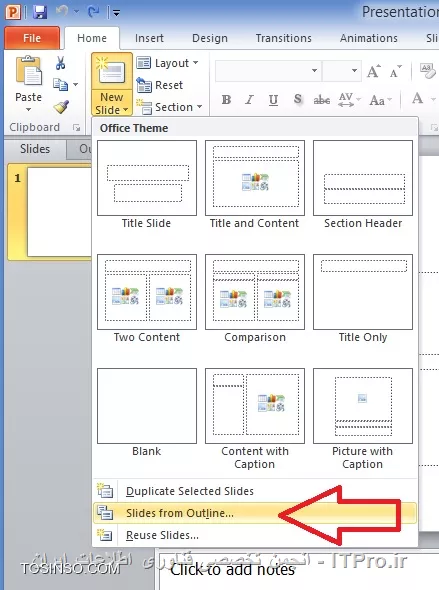The width and height of the screenshot is (439, 590).
Task: Click the Paste clipboard icon
Action: 29,71
